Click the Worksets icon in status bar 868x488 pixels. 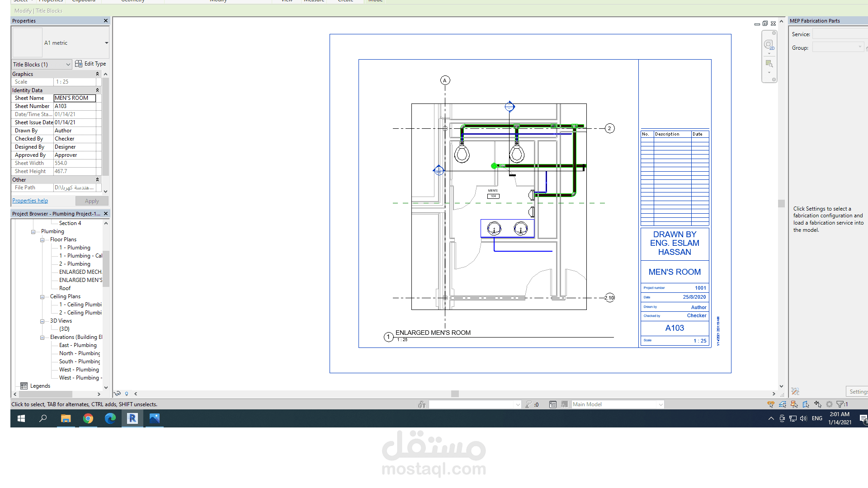tap(422, 404)
